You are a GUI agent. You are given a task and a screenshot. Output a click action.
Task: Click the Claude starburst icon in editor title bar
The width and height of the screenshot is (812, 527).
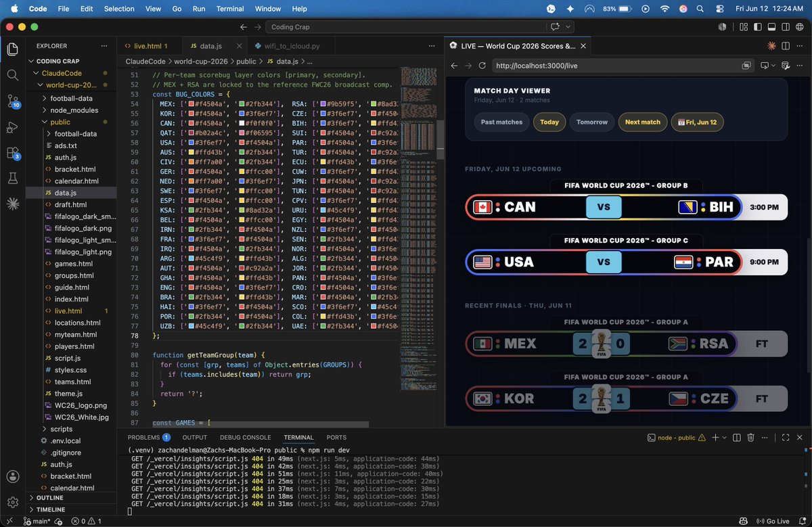(771, 46)
